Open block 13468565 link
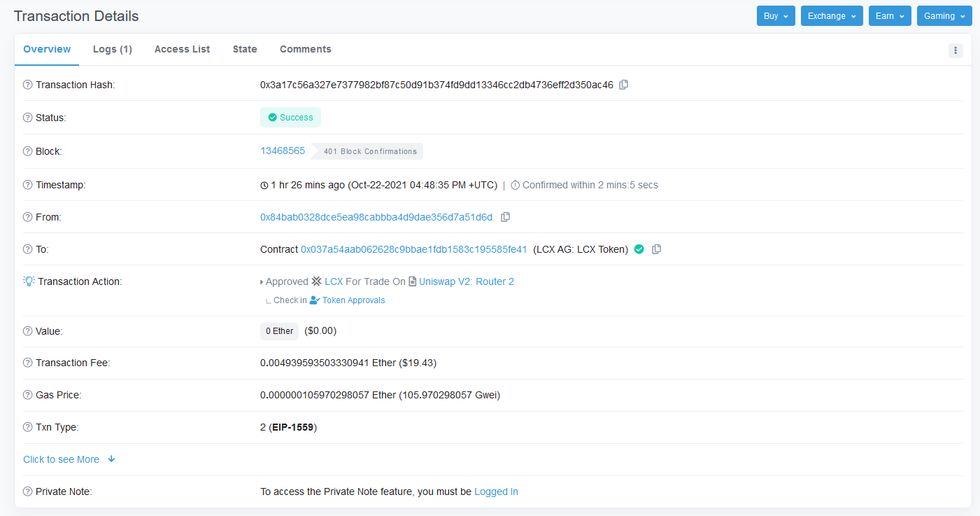980x516 pixels. (x=283, y=151)
